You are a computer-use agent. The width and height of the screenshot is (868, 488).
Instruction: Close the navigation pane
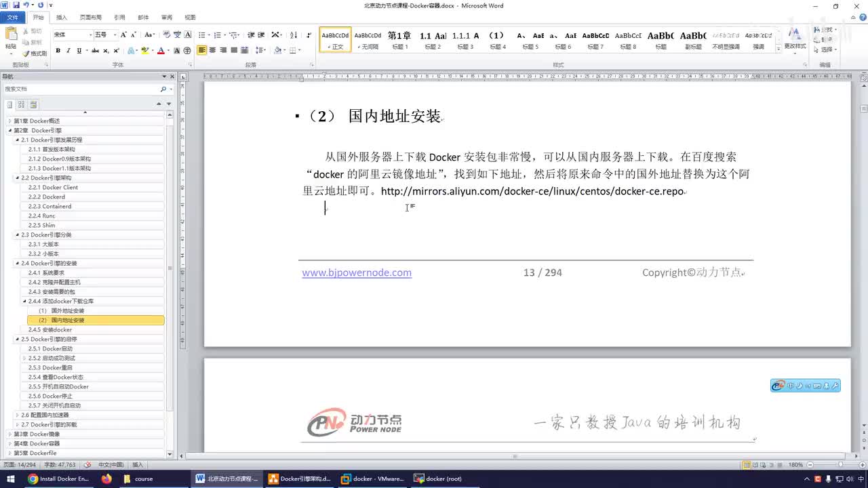coord(172,77)
